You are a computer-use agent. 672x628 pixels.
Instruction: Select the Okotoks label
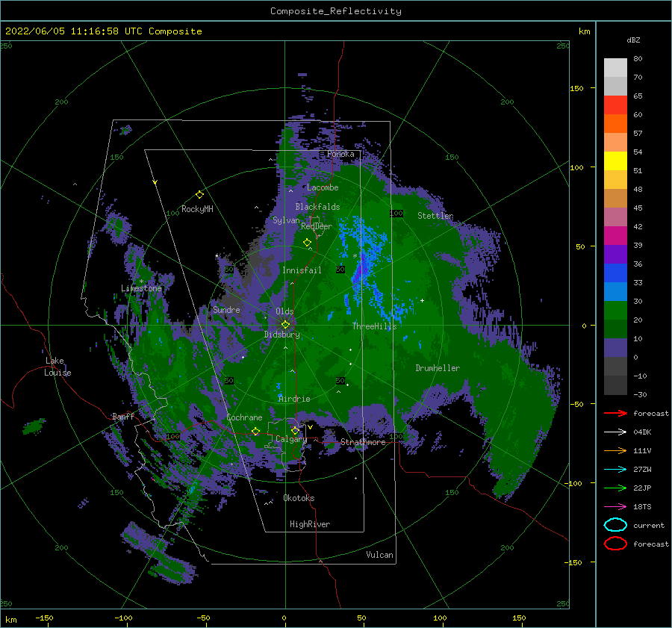coord(299,498)
